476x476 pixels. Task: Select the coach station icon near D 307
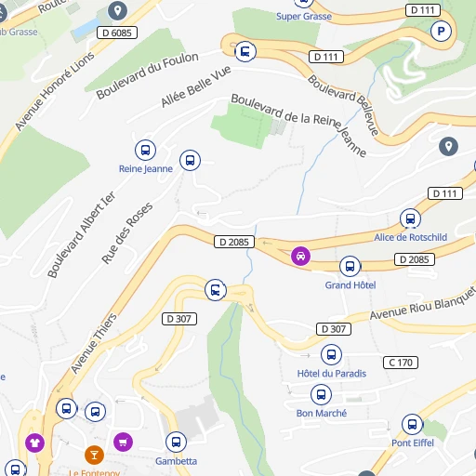216,290
